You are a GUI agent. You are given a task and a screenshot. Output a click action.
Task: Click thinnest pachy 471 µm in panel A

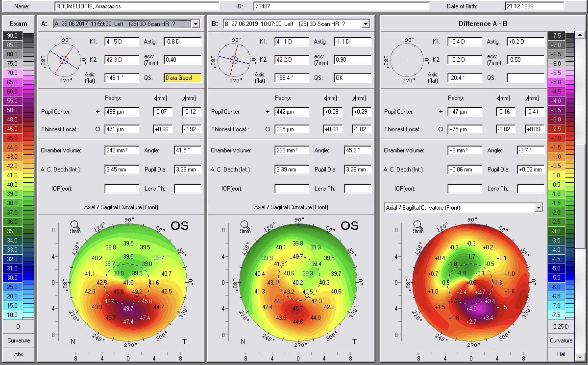122,130
